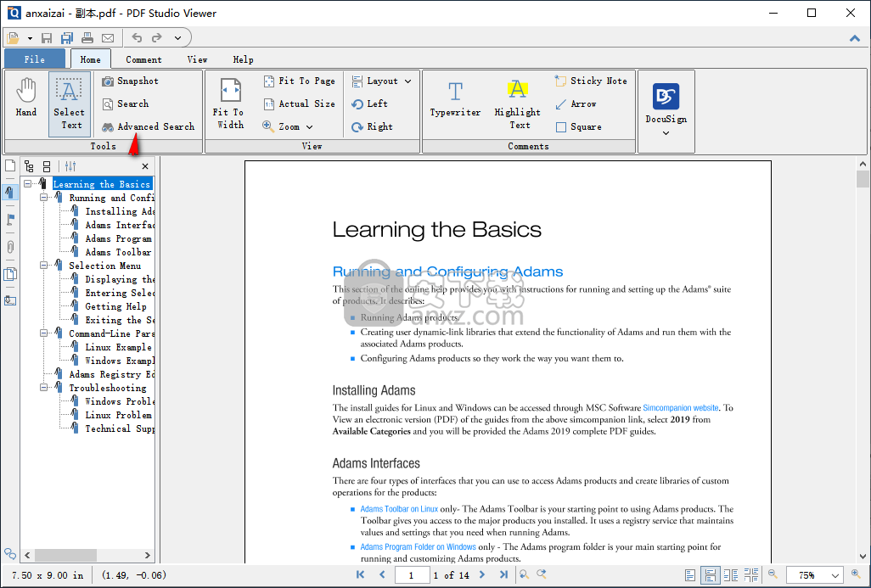Open Advanced Search
The image size is (871, 588).
pyautogui.click(x=149, y=126)
